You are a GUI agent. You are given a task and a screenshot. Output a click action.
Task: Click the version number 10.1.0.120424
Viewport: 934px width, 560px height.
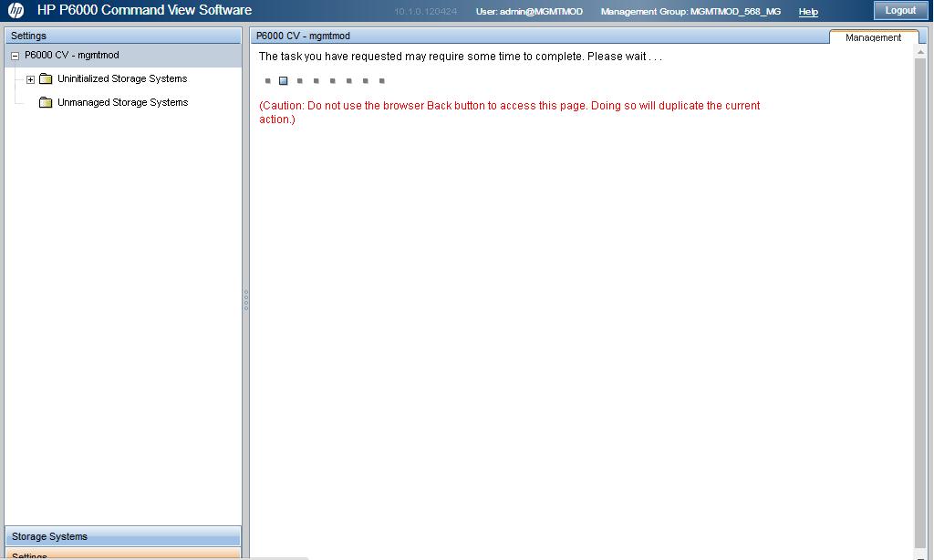[425, 11]
